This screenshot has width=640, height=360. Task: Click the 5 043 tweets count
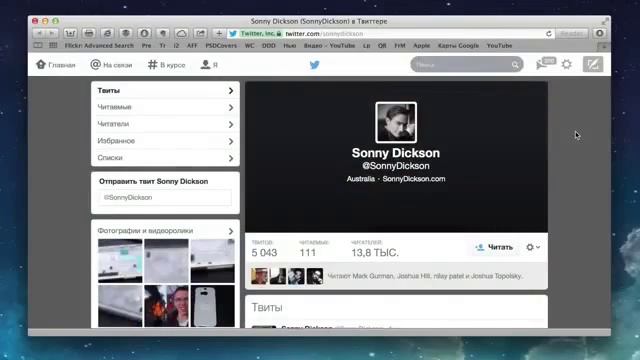click(x=264, y=249)
